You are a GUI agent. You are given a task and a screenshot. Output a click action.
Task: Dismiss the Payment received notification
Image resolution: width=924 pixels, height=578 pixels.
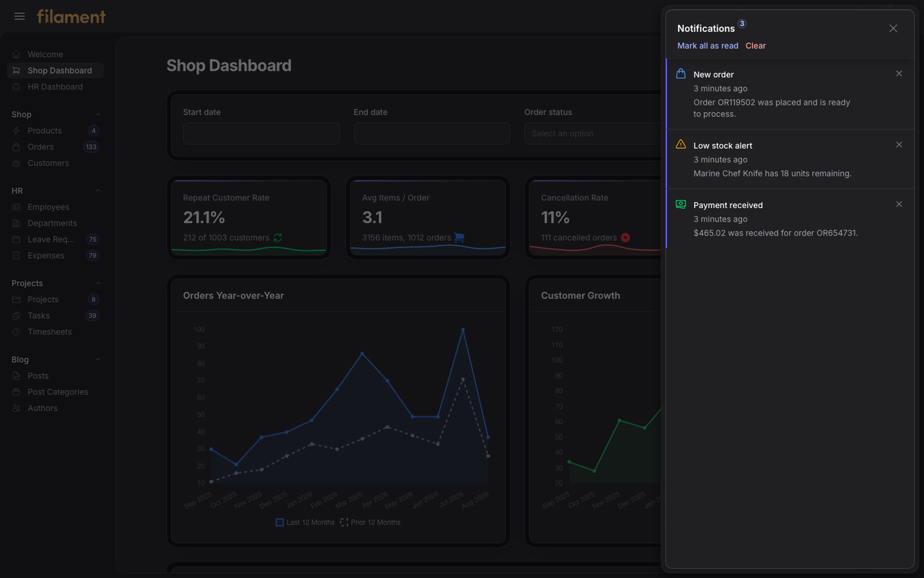pyautogui.click(x=899, y=204)
